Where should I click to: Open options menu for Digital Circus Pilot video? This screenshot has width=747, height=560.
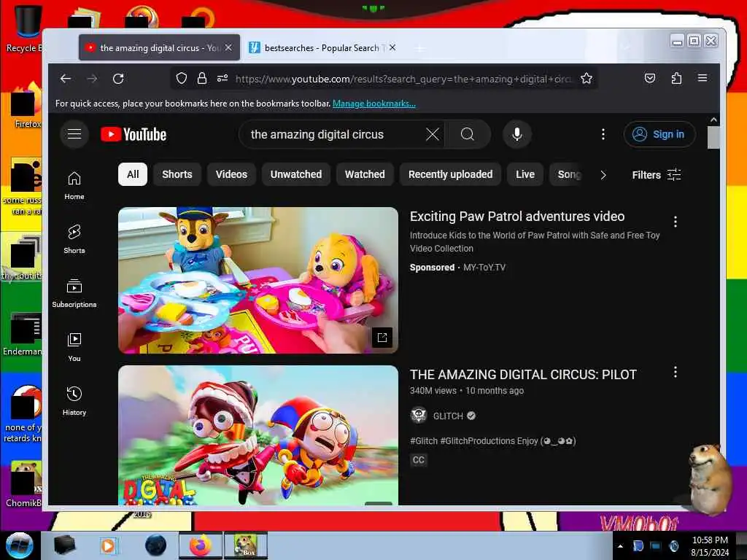click(x=675, y=372)
